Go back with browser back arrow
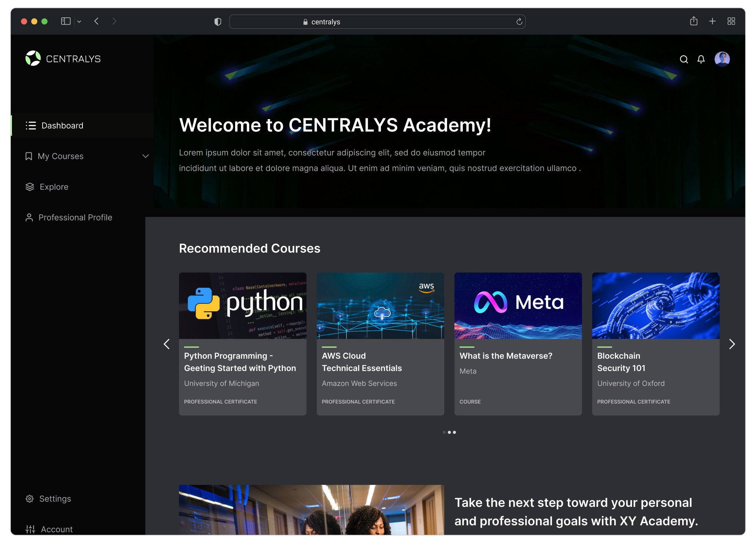 96,21
